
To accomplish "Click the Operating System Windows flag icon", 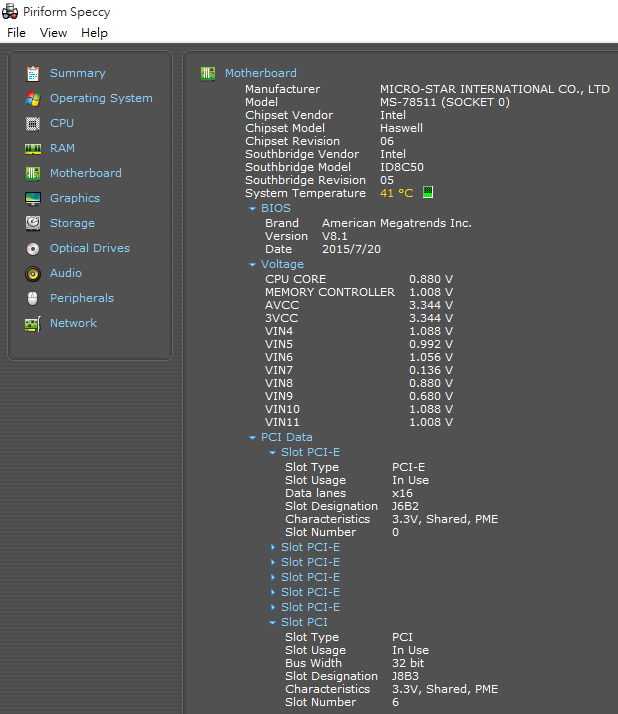I will [x=33, y=98].
